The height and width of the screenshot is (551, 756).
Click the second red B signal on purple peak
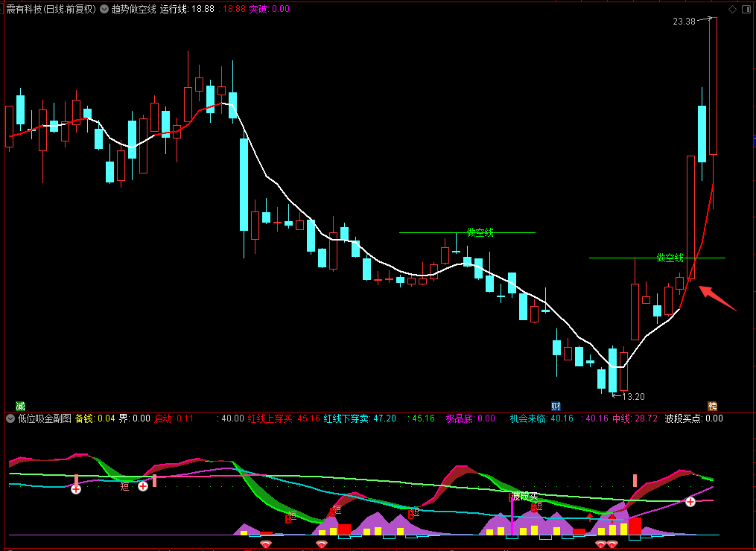coord(332,512)
